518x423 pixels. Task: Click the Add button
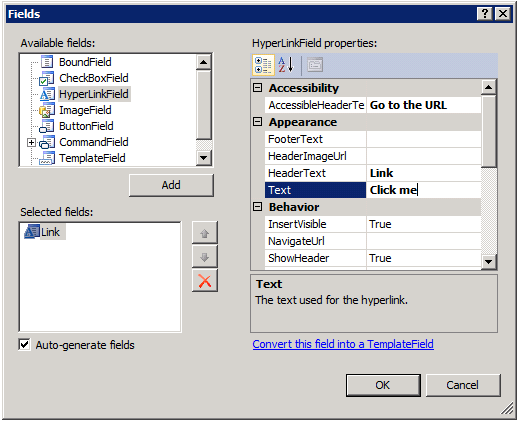pyautogui.click(x=171, y=185)
